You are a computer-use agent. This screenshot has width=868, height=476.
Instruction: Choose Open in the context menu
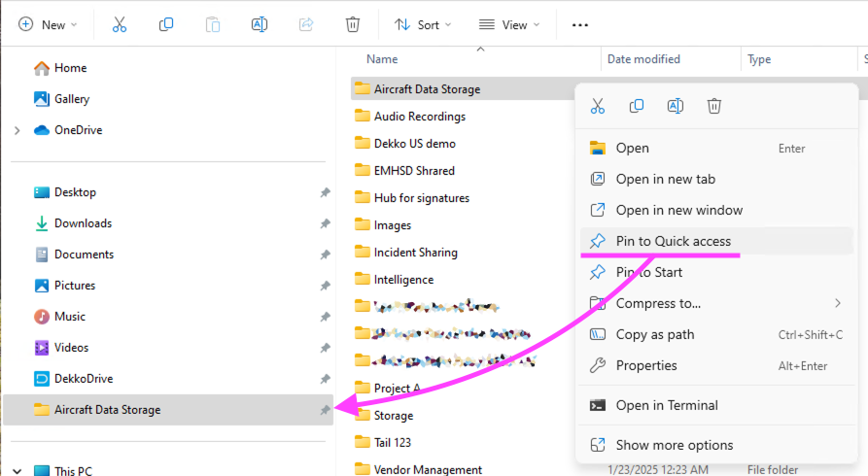(716, 149)
